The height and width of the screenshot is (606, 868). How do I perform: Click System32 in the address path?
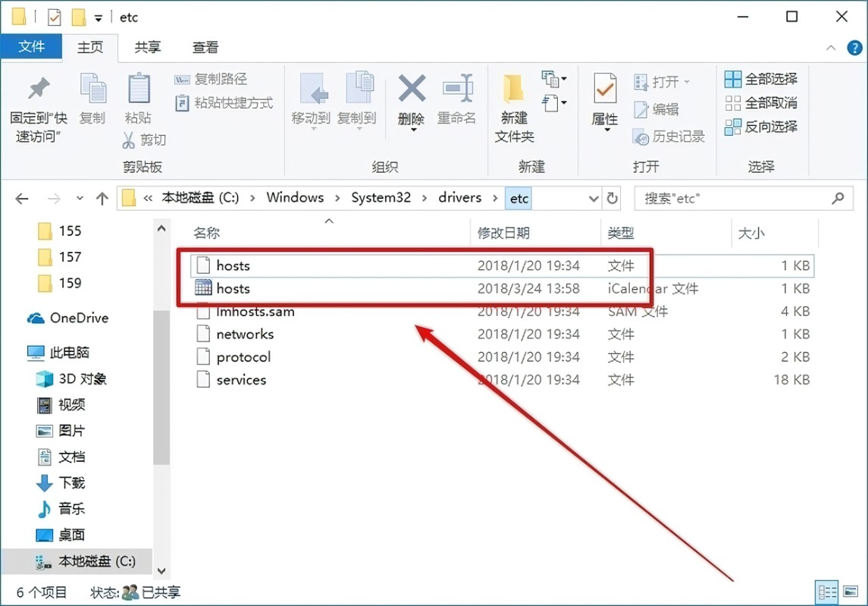[x=381, y=198]
